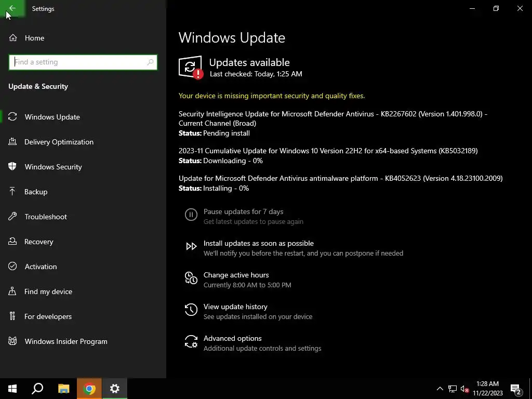Click the Status: Installing - 0% text

click(214, 188)
